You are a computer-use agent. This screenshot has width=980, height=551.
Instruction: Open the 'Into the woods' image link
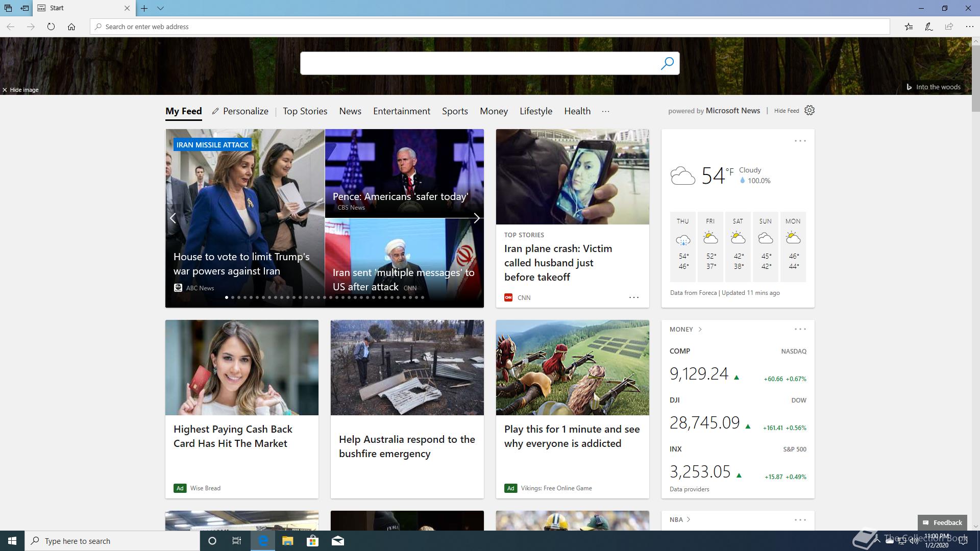click(934, 87)
